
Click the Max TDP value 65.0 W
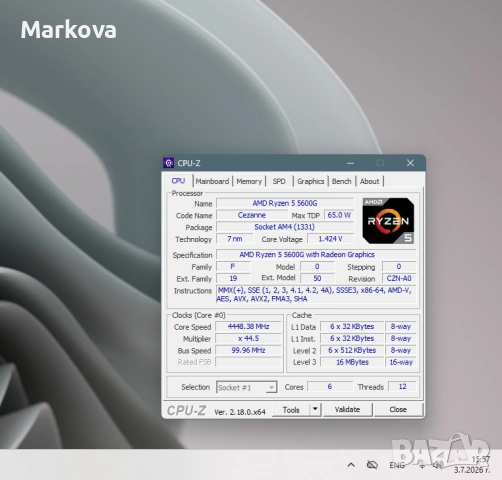[339, 215]
